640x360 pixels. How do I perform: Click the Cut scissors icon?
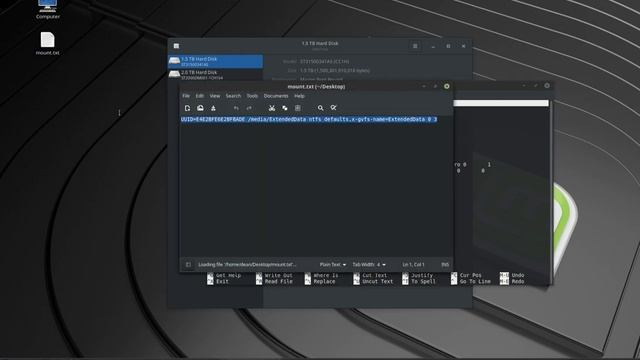point(272,108)
